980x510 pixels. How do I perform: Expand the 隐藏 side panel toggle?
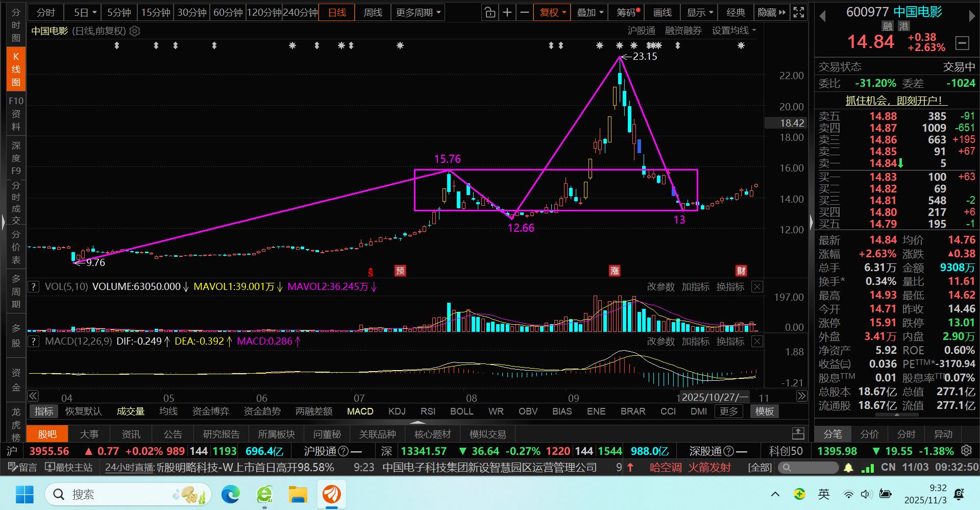(x=772, y=13)
